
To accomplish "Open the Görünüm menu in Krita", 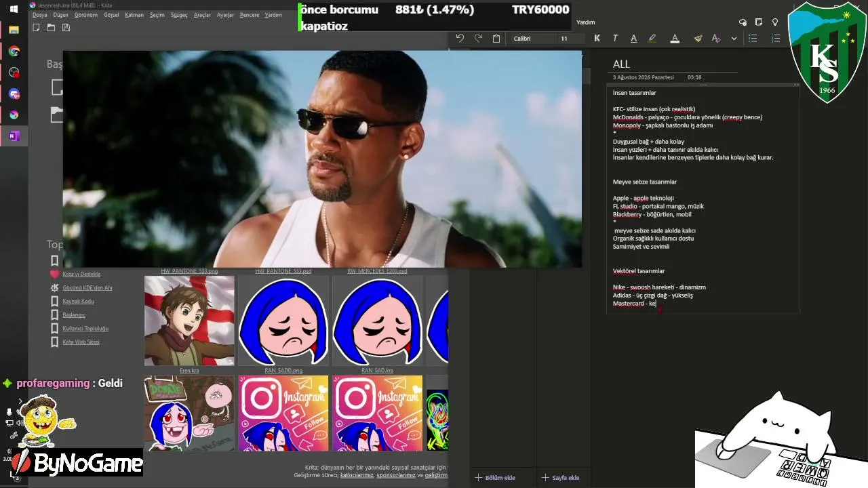I will coord(86,15).
